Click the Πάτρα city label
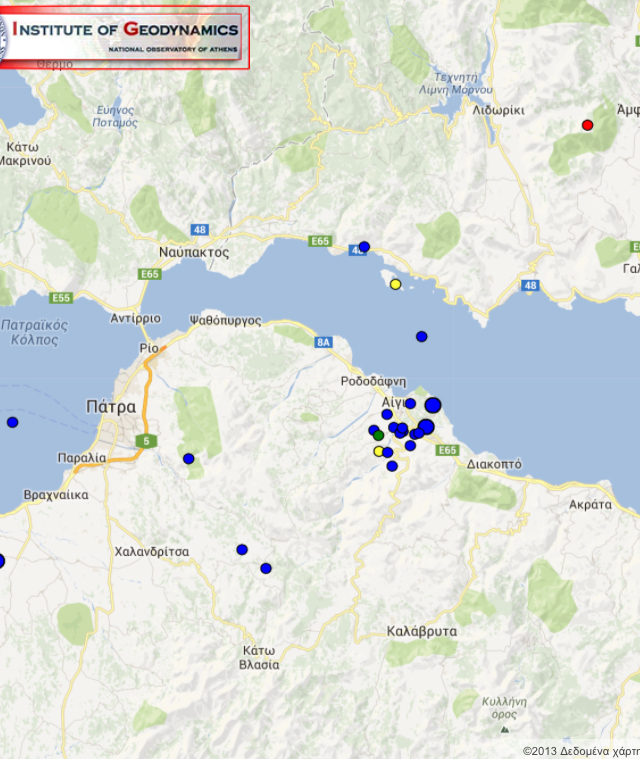 (110, 407)
